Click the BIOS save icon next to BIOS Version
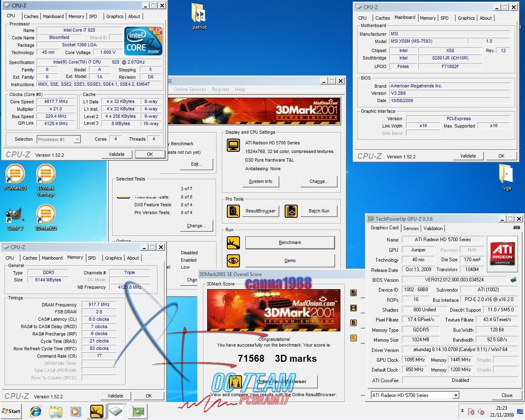Image resolution: width=525 pixels, height=420 pixels. click(514, 280)
